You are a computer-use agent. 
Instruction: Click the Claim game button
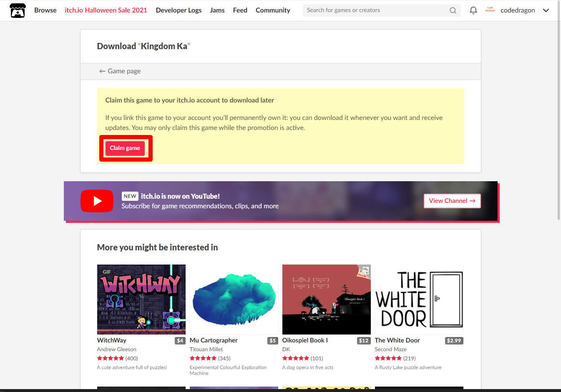pos(125,148)
